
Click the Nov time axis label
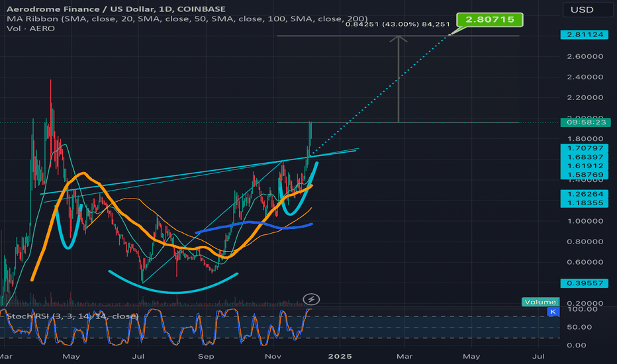[273, 356]
